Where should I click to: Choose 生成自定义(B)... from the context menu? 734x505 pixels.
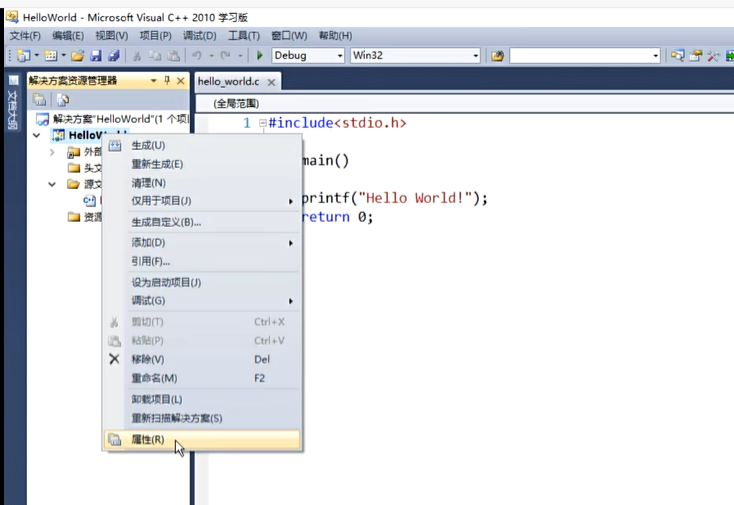pos(202,222)
